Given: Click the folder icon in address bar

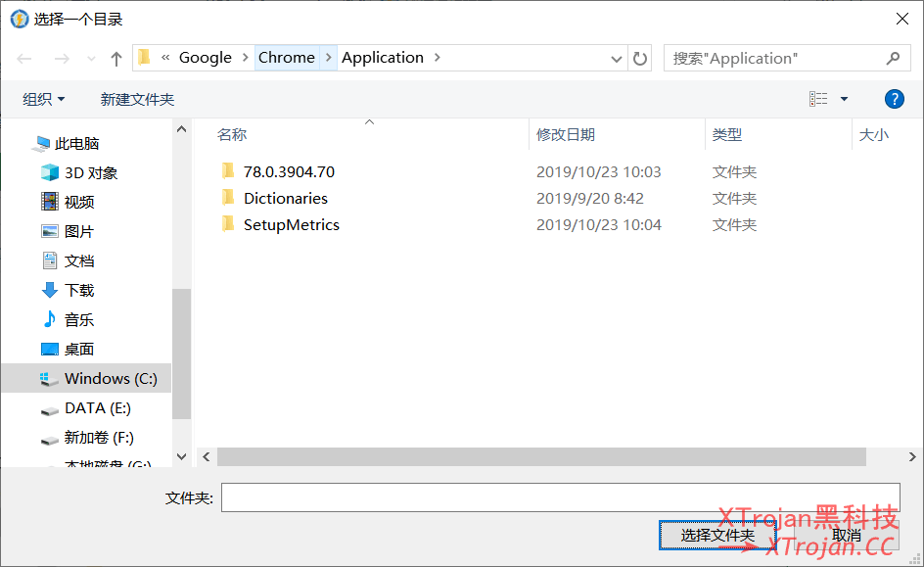Looking at the screenshot, I should click(x=145, y=57).
